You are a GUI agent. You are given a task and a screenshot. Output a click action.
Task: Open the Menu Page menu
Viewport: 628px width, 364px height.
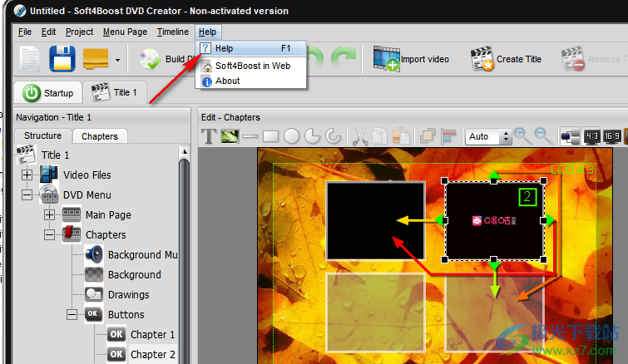click(125, 32)
